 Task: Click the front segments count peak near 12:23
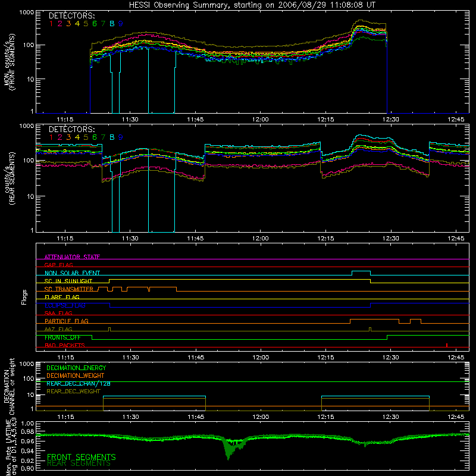[361, 21]
